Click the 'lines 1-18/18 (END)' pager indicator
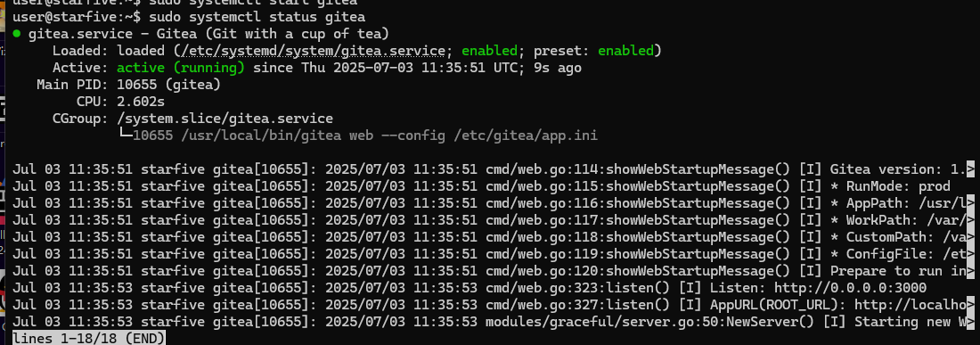 pyautogui.click(x=89, y=338)
